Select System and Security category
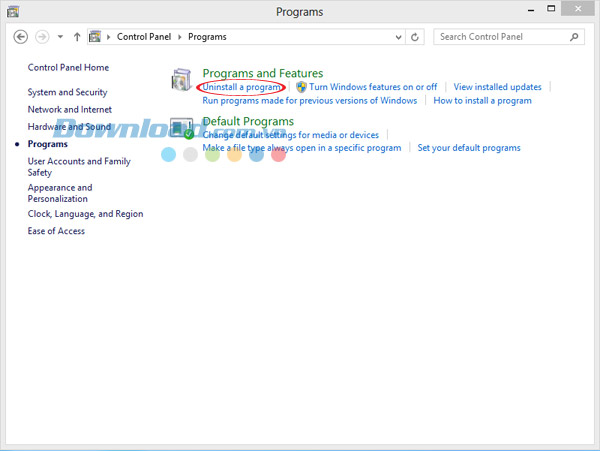 [x=67, y=92]
